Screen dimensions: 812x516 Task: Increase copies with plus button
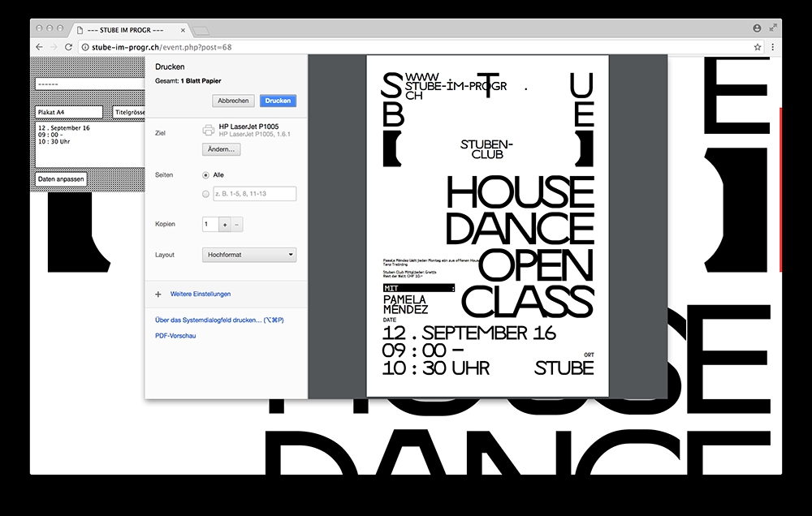(x=225, y=225)
